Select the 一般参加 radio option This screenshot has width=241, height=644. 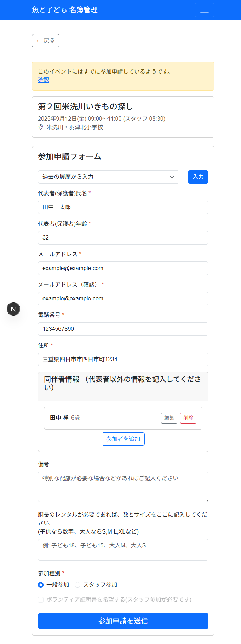(41, 585)
